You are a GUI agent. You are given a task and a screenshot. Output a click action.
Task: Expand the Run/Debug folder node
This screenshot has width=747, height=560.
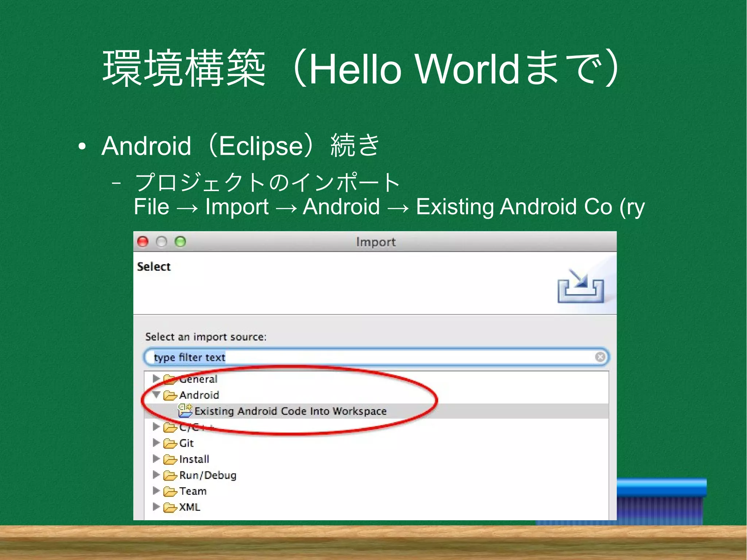[156, 475]
